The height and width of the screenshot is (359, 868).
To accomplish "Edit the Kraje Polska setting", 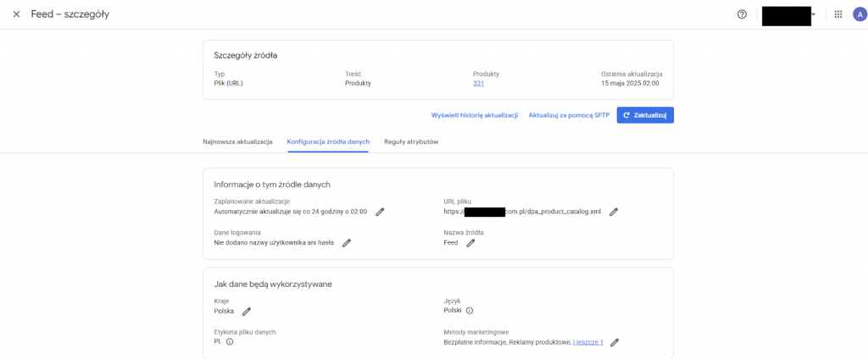I will point(247,312).
